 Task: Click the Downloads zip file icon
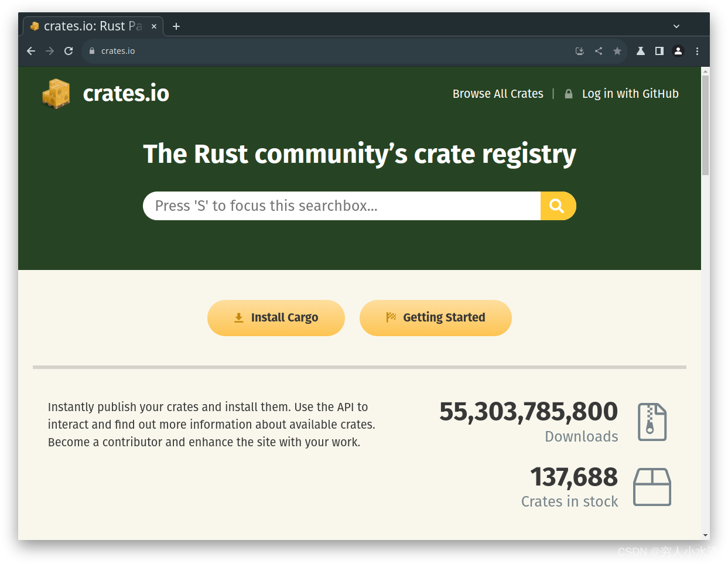click(x=652, y=422)
